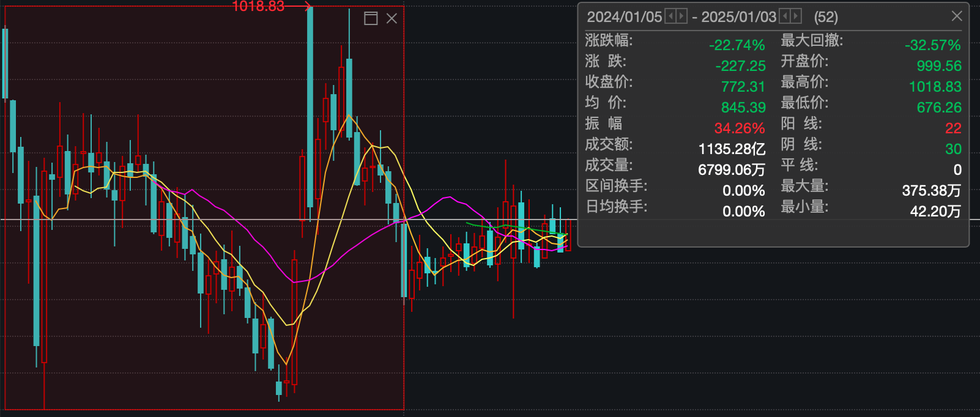The height and width of the screenshot is (417, 980).
Task: Click the 开盘价 value 999.56
Action: [939, 66]
